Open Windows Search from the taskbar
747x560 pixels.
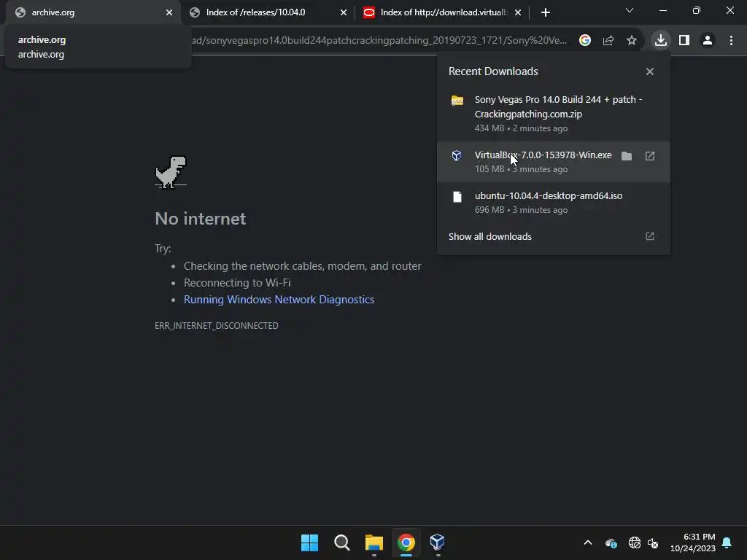(341, 542)
